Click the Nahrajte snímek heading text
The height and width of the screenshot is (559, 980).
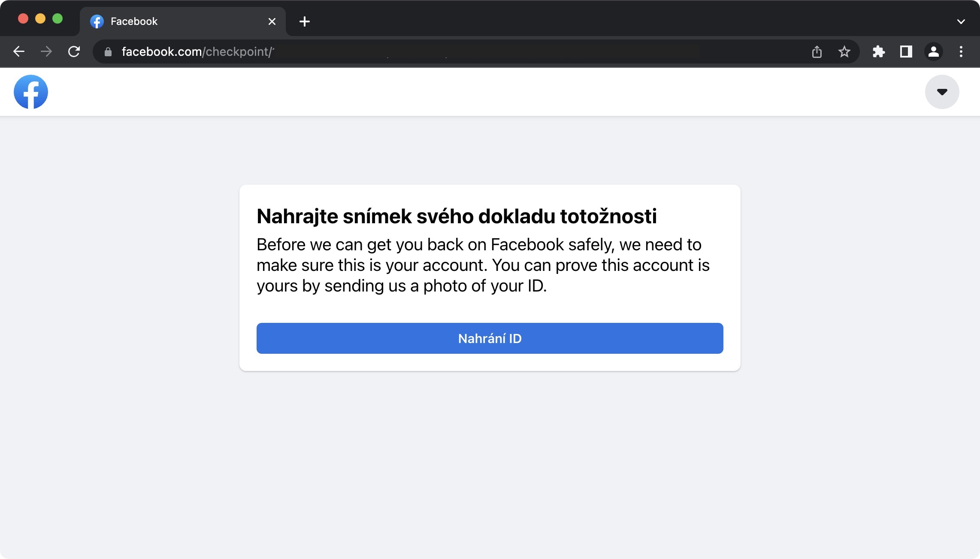click(x=456, y=216)
